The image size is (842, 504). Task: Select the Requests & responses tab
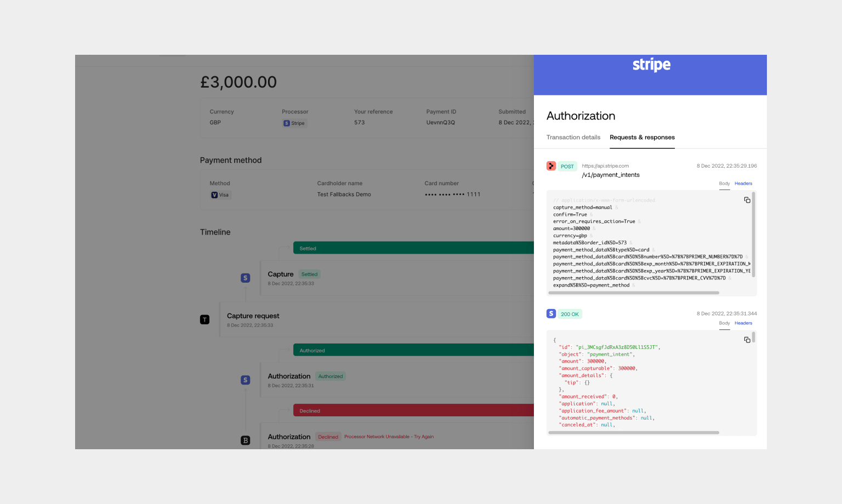coord(642,138)
